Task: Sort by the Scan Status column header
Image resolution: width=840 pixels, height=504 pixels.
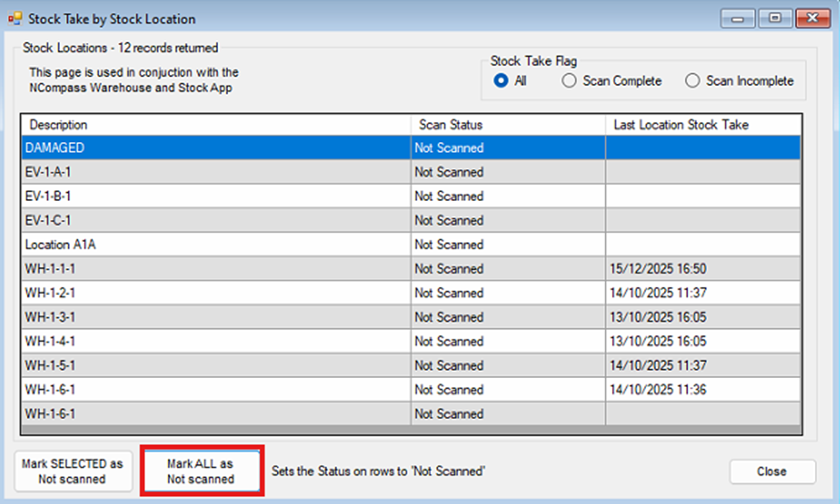Action: (507, 125)
